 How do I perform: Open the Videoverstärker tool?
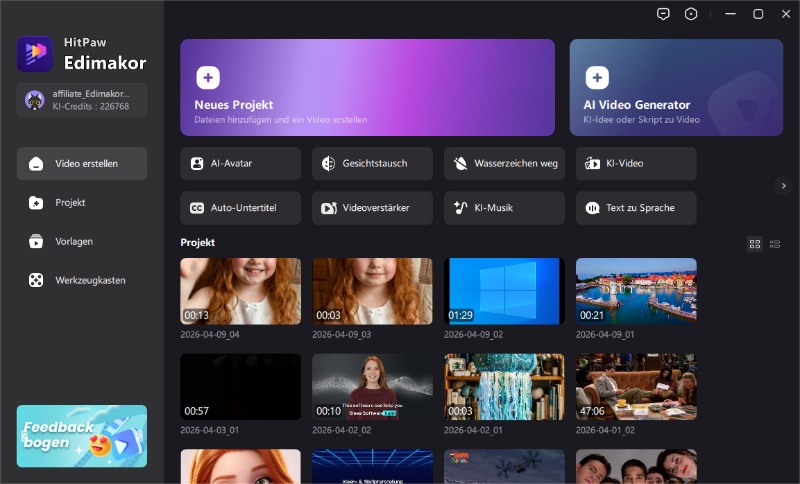[x=372, y=208]
